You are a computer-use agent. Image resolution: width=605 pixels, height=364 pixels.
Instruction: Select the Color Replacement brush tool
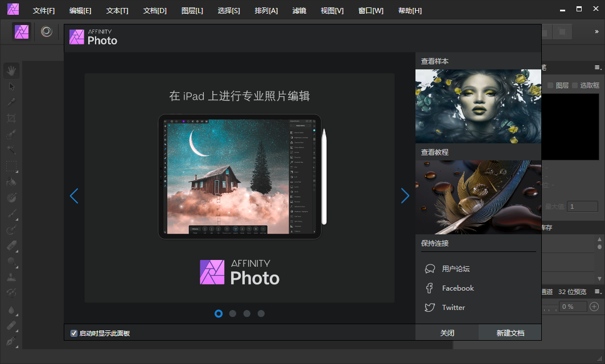(x=11, y=230)
